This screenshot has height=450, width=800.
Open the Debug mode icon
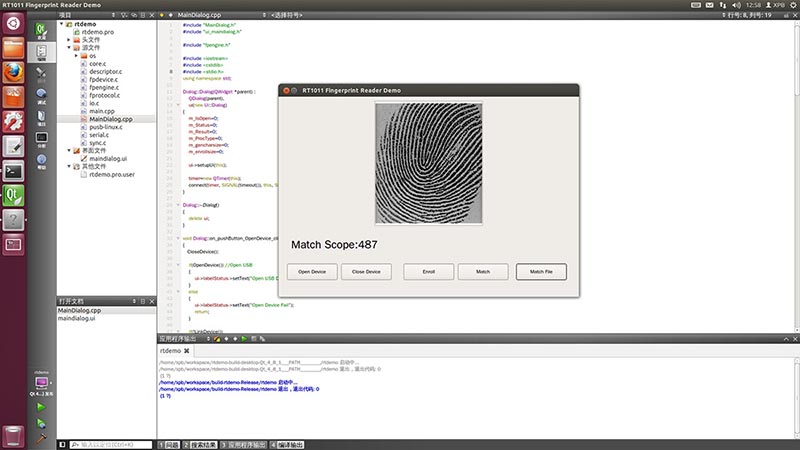41,96
